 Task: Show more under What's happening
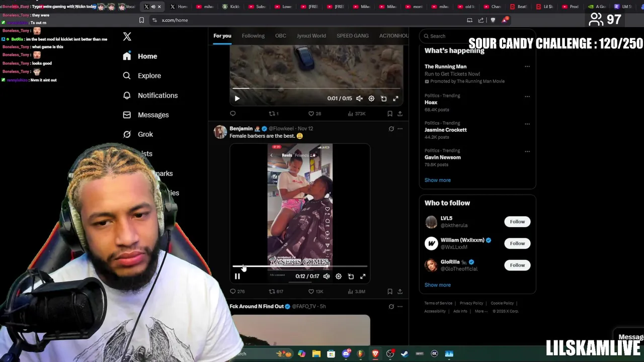tap(438, 180)
